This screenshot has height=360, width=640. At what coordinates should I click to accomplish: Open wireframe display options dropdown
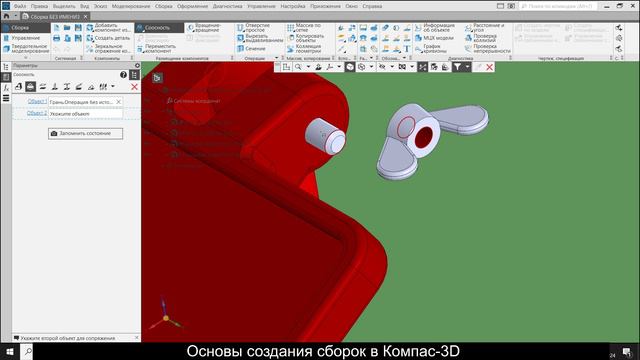tap(371, 67)
